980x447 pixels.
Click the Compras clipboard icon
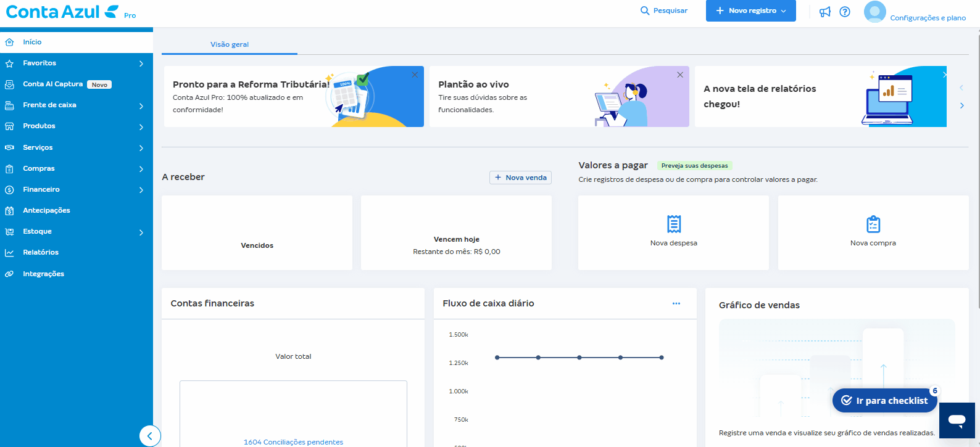9,169
